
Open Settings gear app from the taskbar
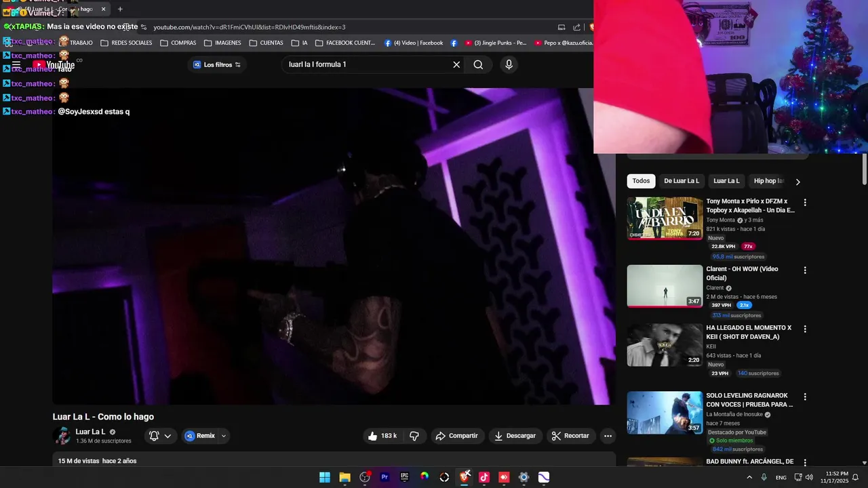point(524,477)
